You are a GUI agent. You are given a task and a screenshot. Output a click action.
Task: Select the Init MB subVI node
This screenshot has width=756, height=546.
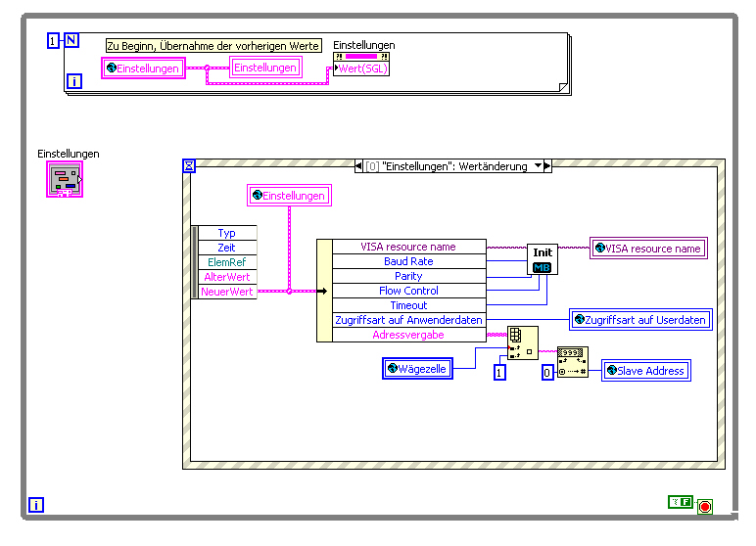pyautogui.click(x=543, y=259)
